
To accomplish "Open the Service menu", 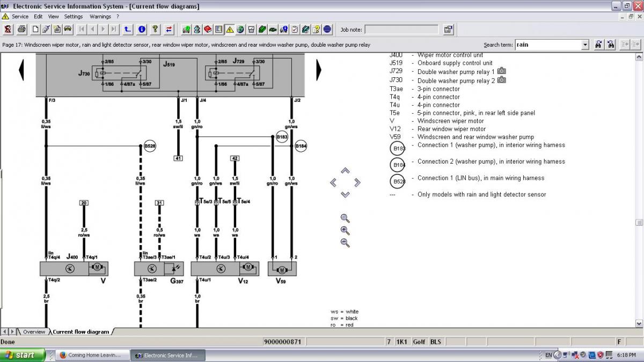I will tap(20, 17).
